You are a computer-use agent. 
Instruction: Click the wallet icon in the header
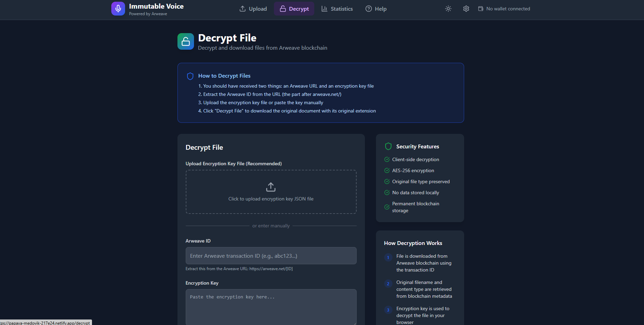click(x=480, y=9)
